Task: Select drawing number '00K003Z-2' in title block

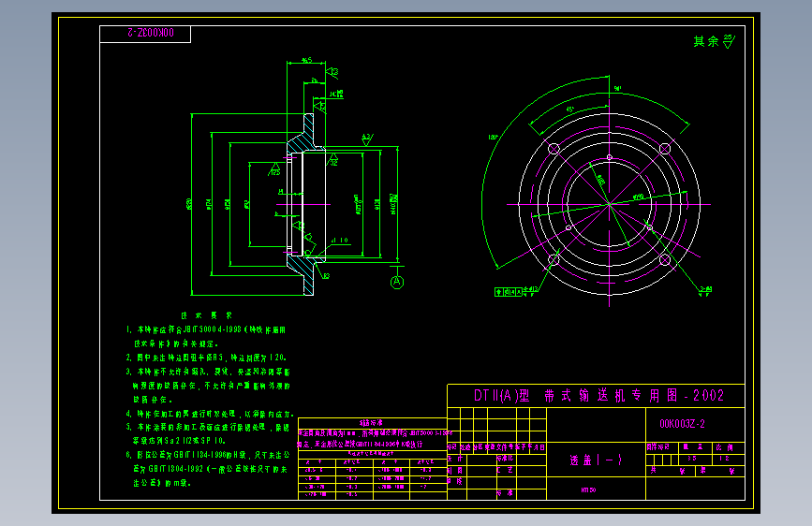Action: pos(682,424)
